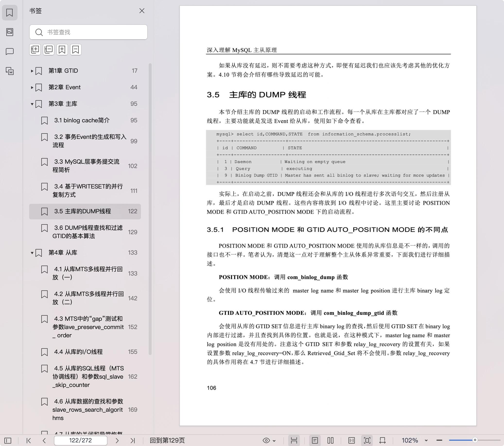Click the rightmost bookmark toolbar icon

point(76,50)
